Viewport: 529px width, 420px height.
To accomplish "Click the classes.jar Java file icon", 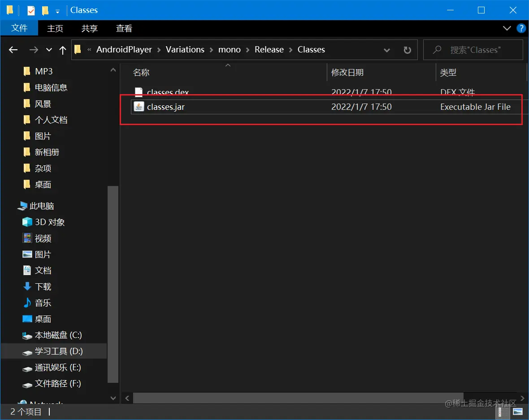I will pos(139,107).
